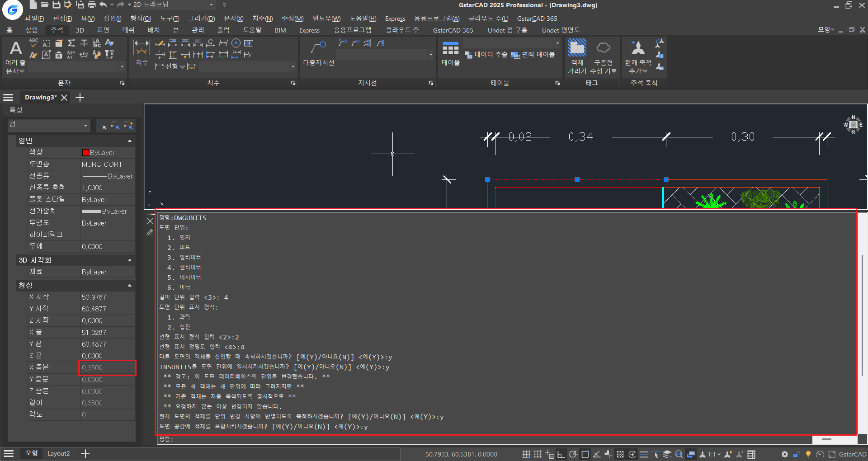Close the command line window X

coord(150,221)
